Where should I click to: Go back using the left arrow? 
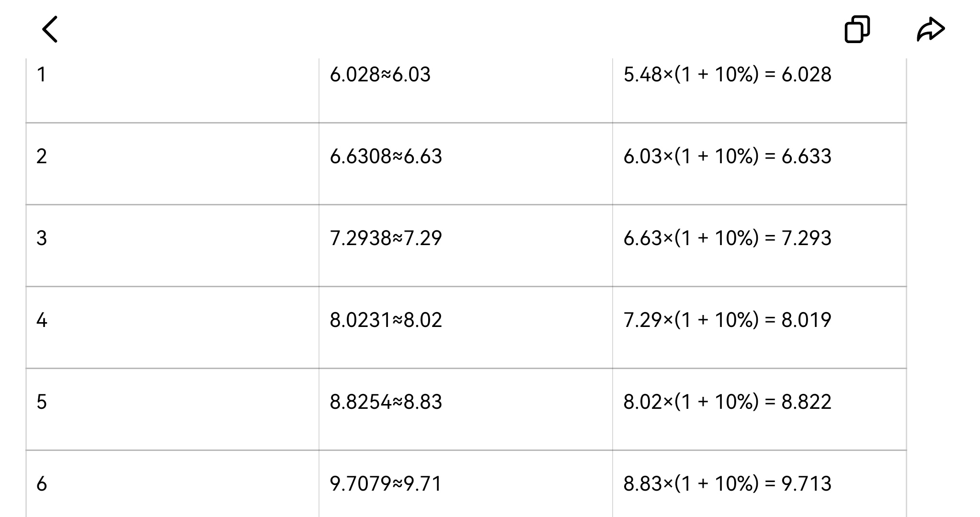pyautogui.click(x=50, y=29)
